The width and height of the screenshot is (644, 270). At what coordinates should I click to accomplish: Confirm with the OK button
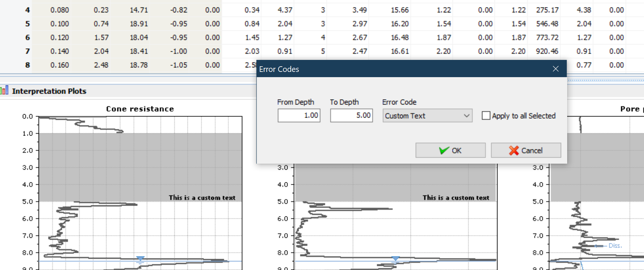[450, 151]
